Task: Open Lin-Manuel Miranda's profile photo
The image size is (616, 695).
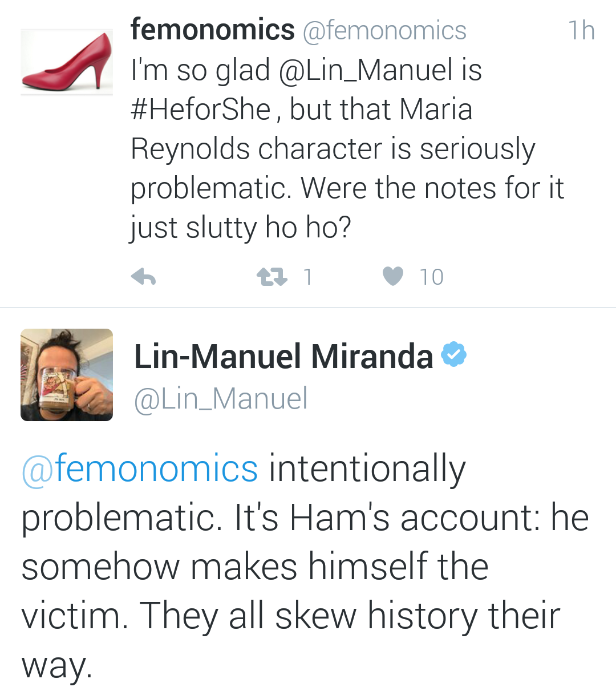Action: click(67, 375)
